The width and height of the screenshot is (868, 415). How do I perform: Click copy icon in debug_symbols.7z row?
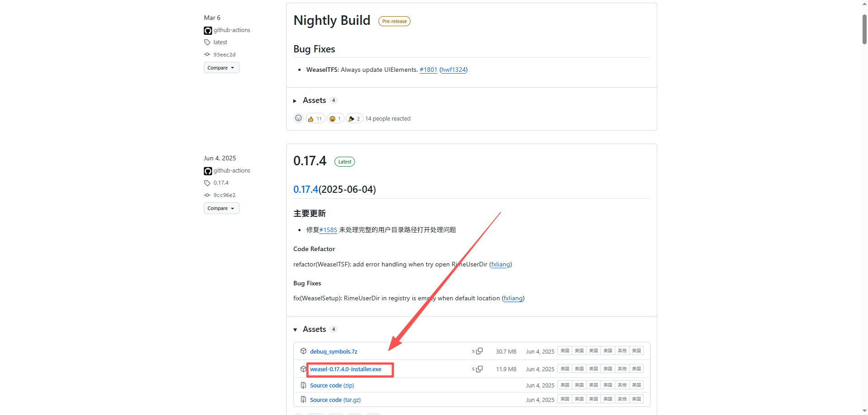pyautogui.click(x=479, y=351)
